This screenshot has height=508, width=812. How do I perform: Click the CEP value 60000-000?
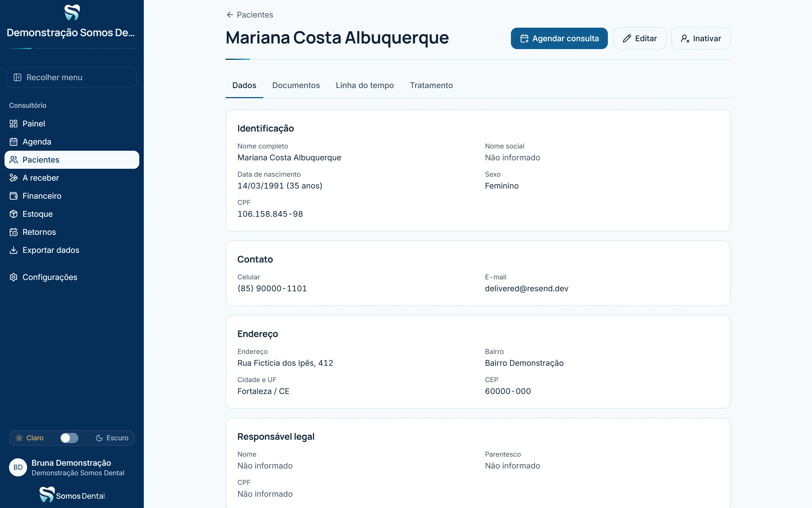tap(508, 391)
